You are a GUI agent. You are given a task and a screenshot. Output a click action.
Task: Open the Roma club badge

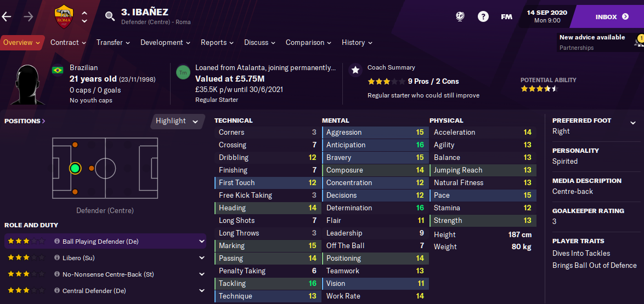coord(63,16)
